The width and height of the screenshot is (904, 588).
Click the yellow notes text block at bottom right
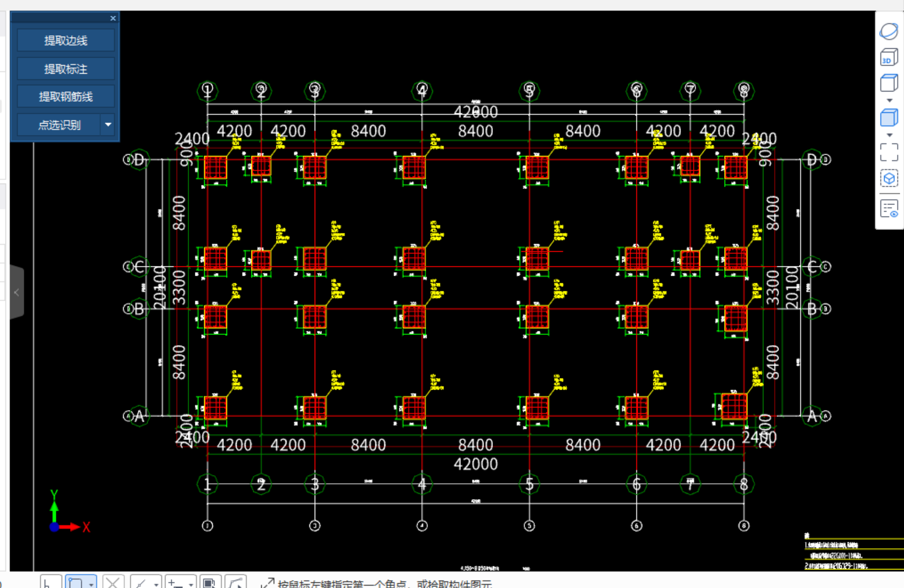(854, 552)
